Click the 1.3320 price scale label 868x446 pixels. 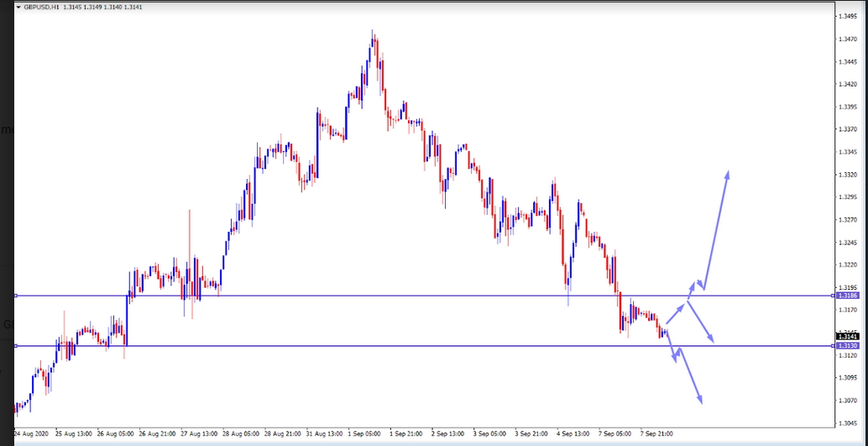(x=849, y=175)
